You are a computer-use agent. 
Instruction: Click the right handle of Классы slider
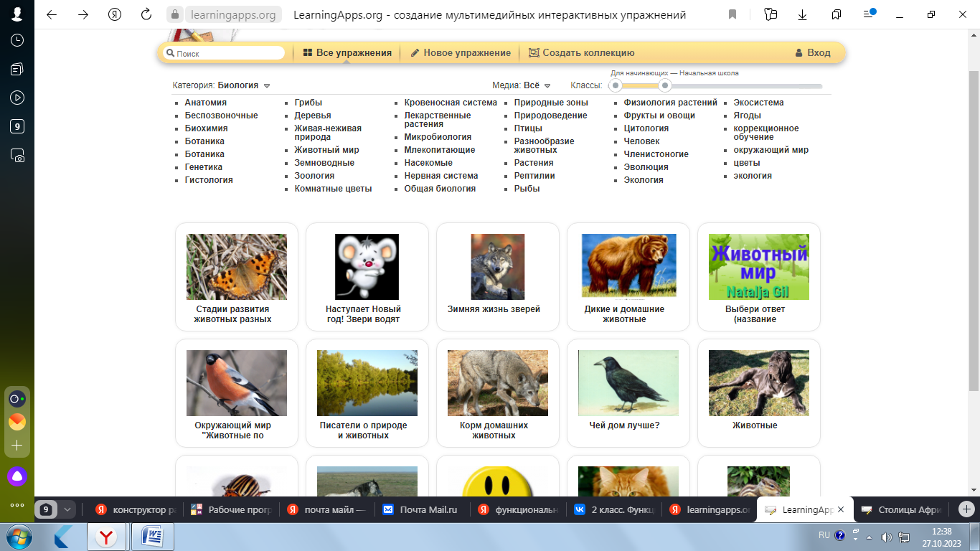click(x=665, y=86)
